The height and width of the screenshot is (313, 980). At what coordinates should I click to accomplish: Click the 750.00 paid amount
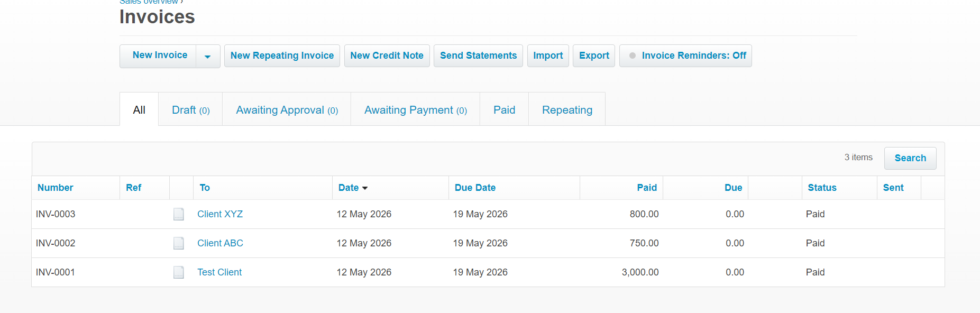[644, 243]
